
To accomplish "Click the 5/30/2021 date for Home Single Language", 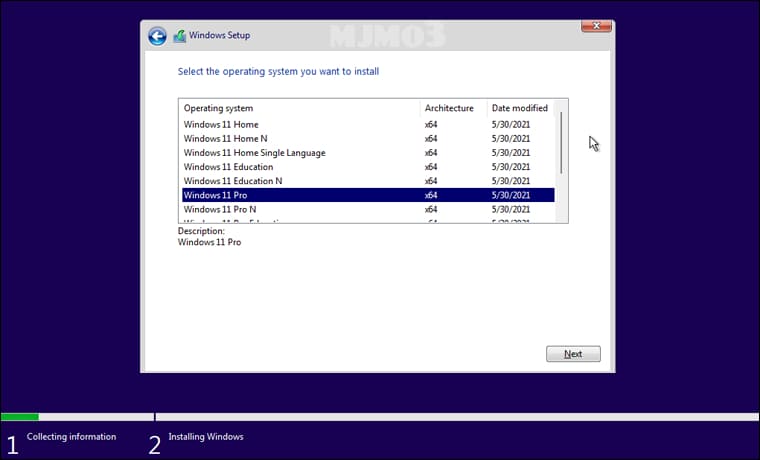I will click(x=511, y=153).
